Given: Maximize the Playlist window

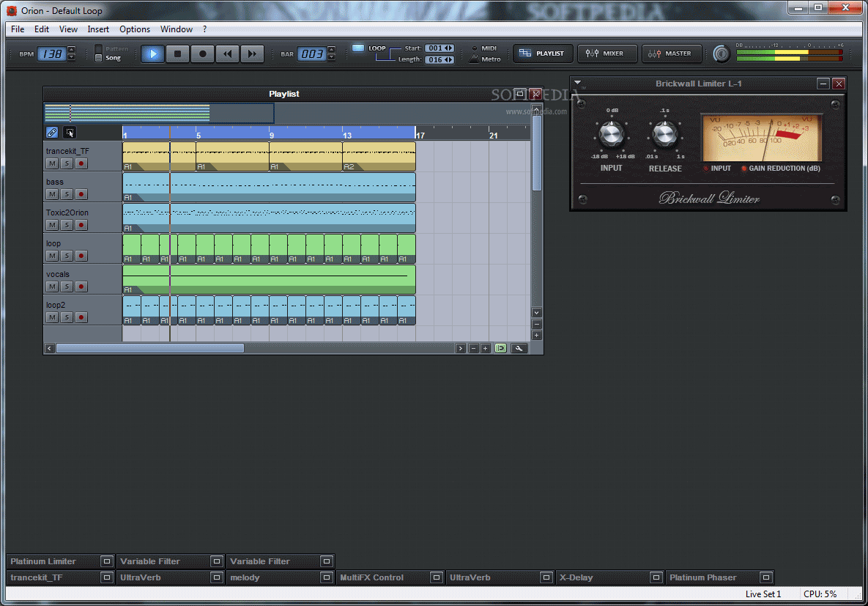Looking at the screenshot, I should [x=520, y=94].
